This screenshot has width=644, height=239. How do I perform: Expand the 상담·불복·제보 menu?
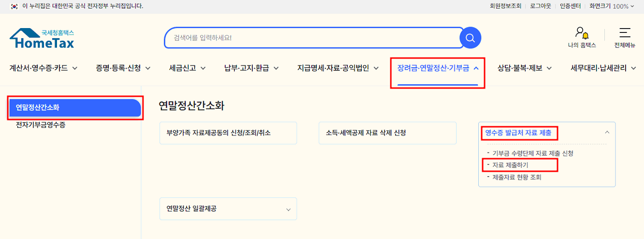click(x=525, y=68)
